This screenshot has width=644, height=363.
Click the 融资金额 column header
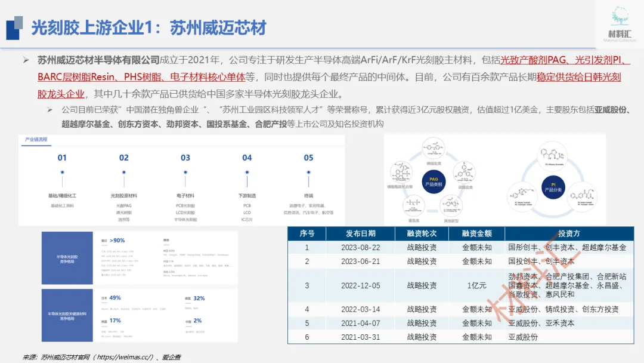coord(477,233)
